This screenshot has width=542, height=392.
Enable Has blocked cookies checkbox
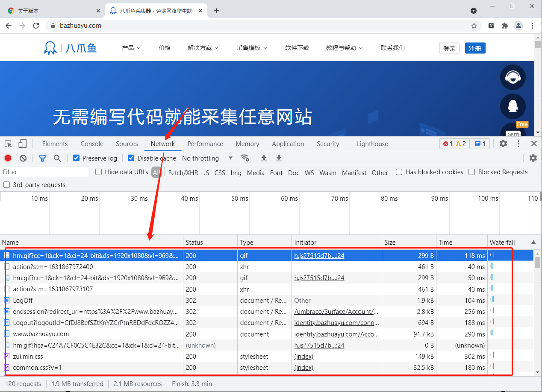(399, 172)
